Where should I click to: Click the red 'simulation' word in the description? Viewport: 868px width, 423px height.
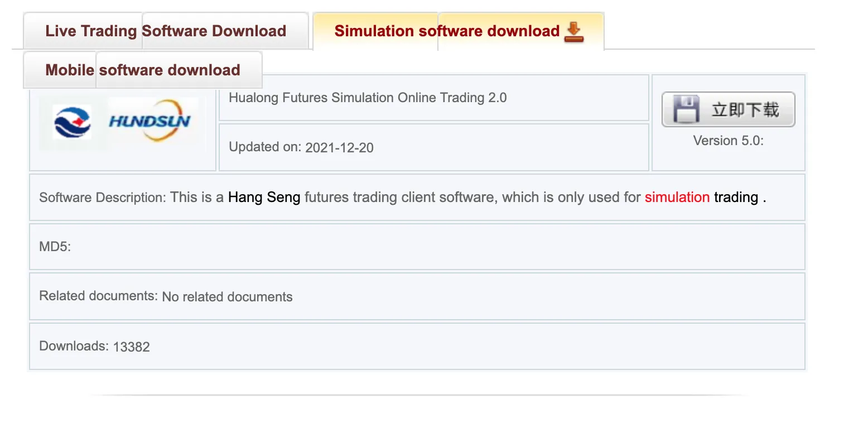pyautogui.click(x=677, y=197)
